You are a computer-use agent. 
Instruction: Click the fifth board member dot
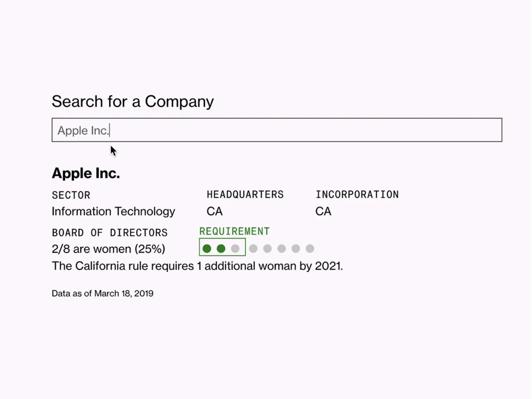pyautogui.click(x=267, y=249)
